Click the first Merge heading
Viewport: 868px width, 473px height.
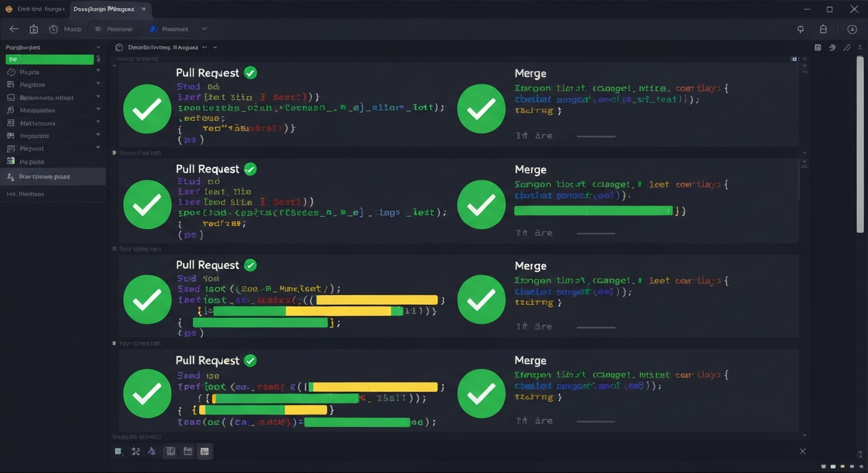click(x=530, y=73)
